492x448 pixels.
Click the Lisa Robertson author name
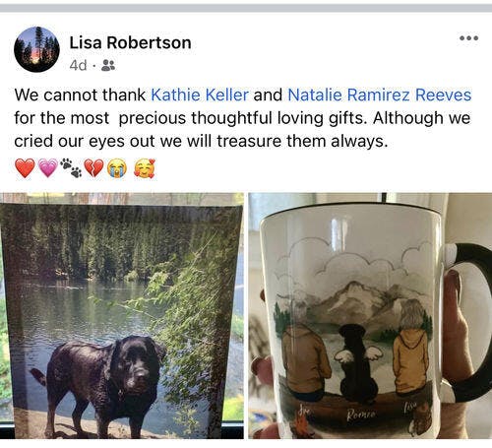(x=130, y=42)
